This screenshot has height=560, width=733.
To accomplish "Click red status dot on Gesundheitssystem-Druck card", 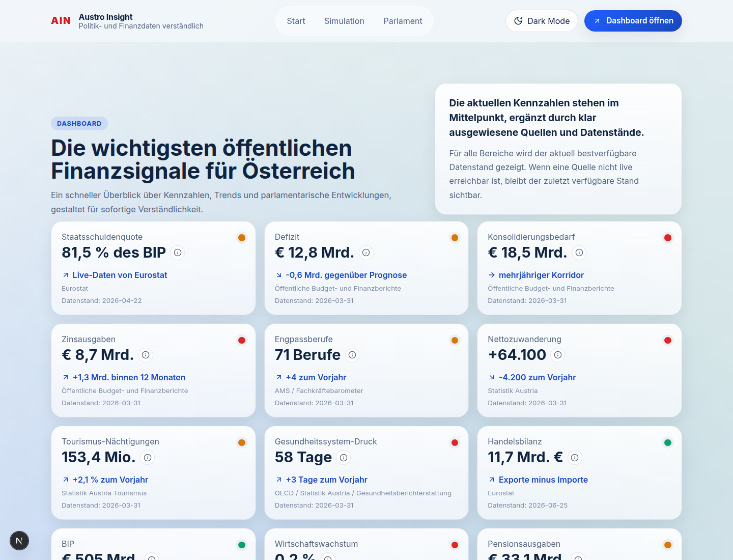I will point(455,442).
